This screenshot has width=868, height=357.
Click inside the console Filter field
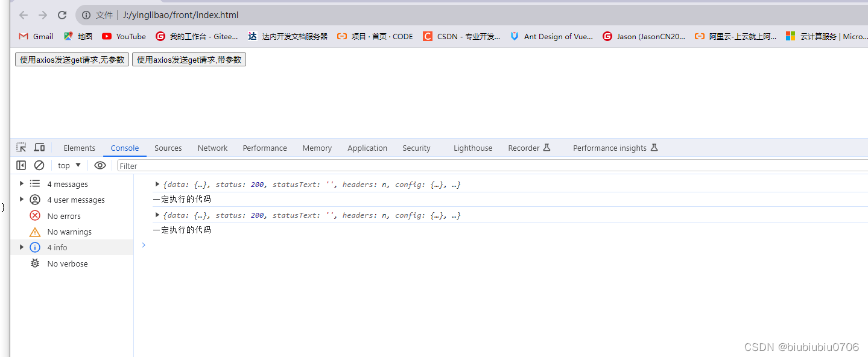click(181, 165)
